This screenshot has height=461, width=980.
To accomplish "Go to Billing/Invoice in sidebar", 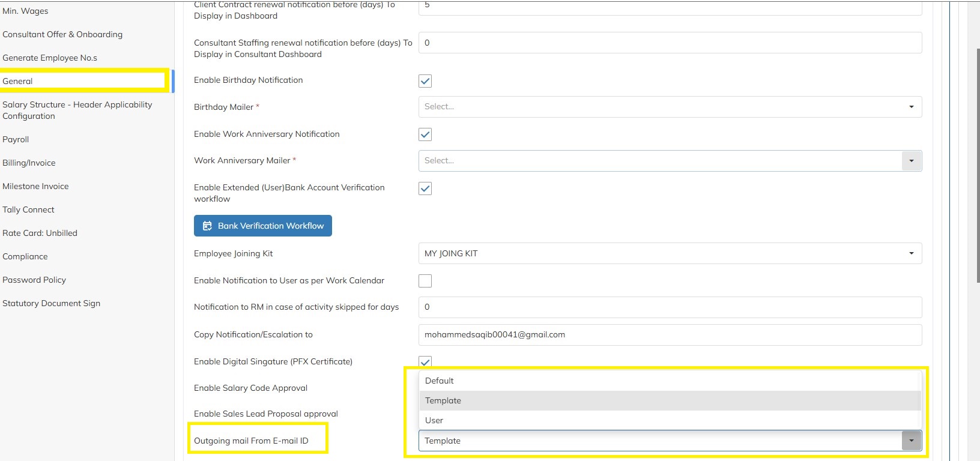I will [29, 163].
